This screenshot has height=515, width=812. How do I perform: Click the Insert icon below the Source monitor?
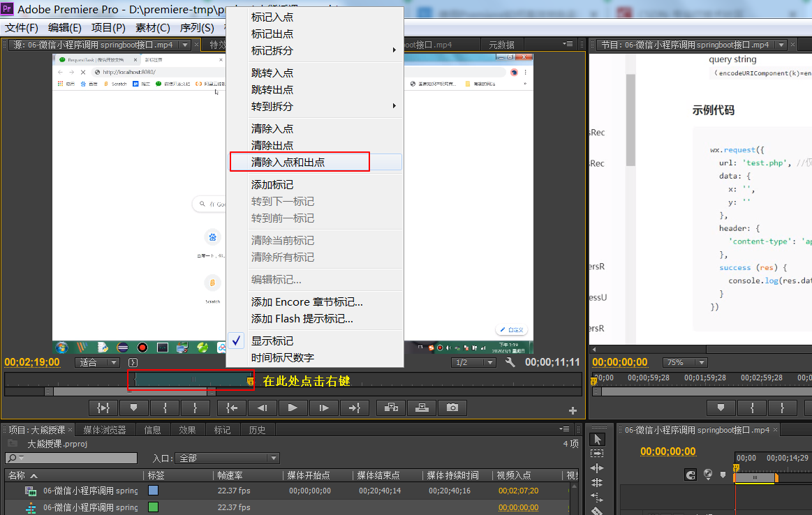(x=392, y=408)
